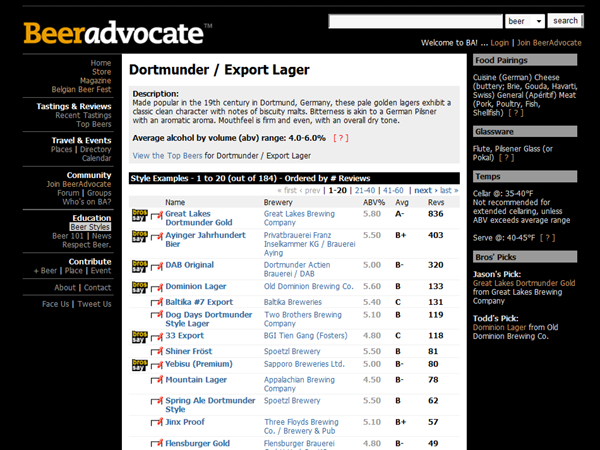Click the bros say icon for Ayinger Jahrhundert Bier
The height and width of the screenshot is (450, 600).
pyautogui.click(x=140, y=236)
